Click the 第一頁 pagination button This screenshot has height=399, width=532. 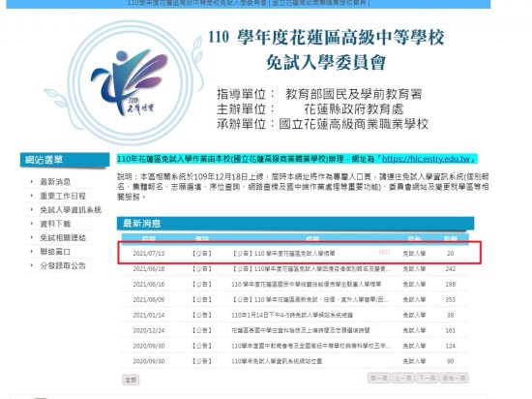pos(379,378)
